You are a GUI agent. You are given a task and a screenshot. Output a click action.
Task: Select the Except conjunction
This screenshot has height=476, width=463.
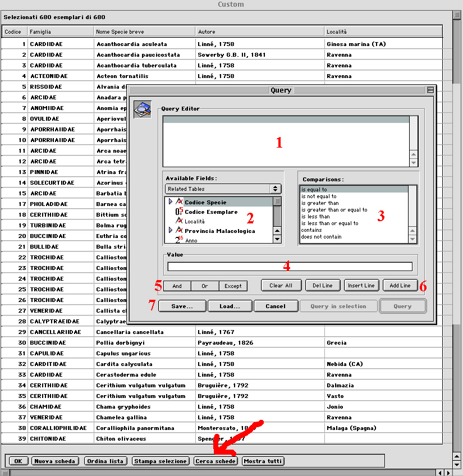233,286
